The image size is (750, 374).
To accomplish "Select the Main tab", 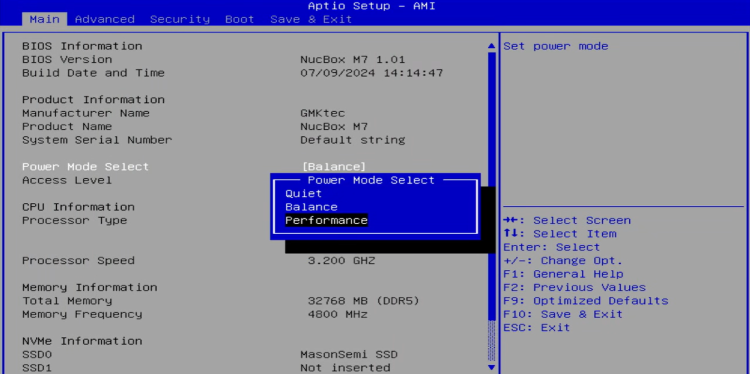I will (44, 19).
